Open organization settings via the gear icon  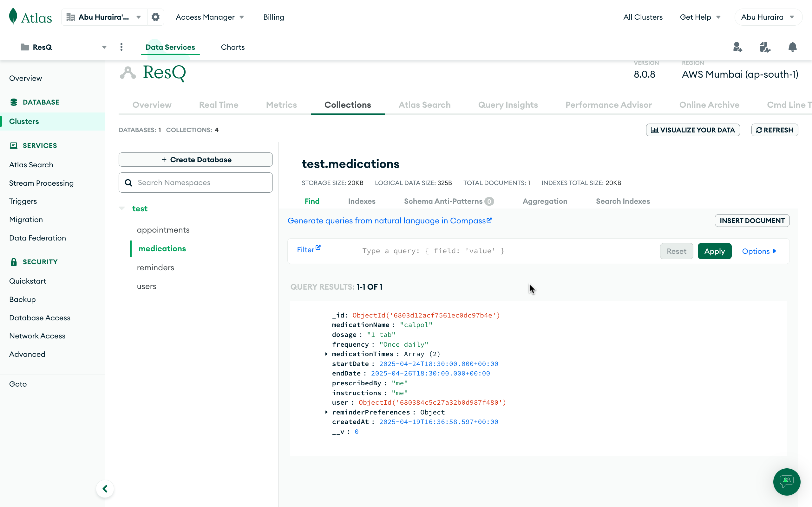155,17
